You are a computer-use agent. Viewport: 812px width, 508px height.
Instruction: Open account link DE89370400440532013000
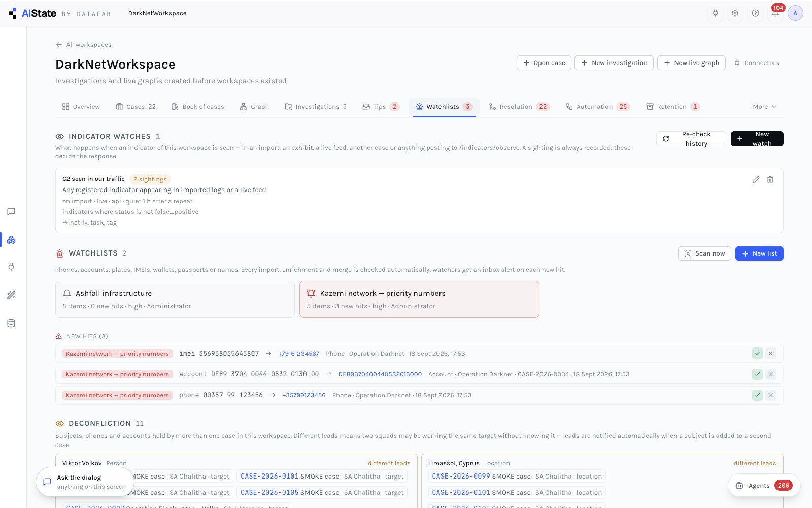coord(380,374)
